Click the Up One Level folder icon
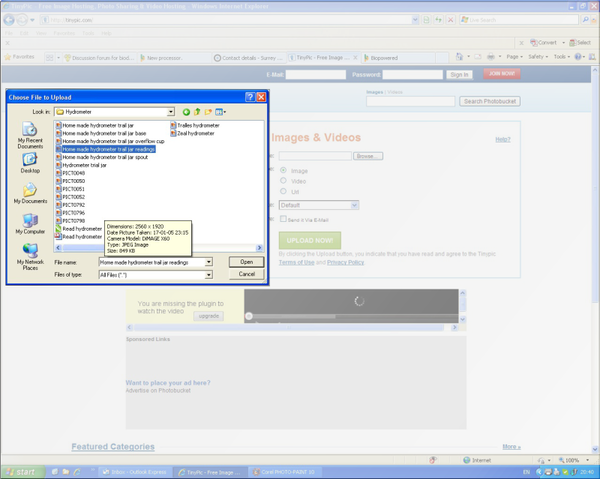This screenshot has height=479, width=600. point(197,112)
